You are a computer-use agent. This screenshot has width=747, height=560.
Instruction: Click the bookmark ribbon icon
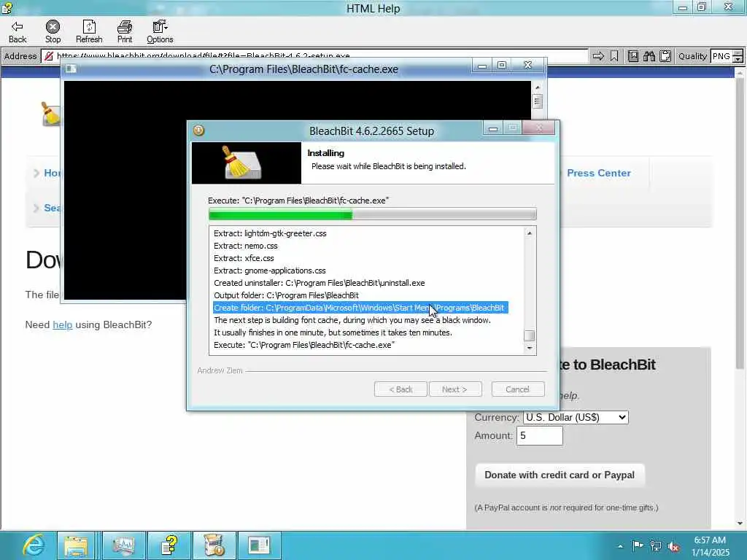[614, 56]
